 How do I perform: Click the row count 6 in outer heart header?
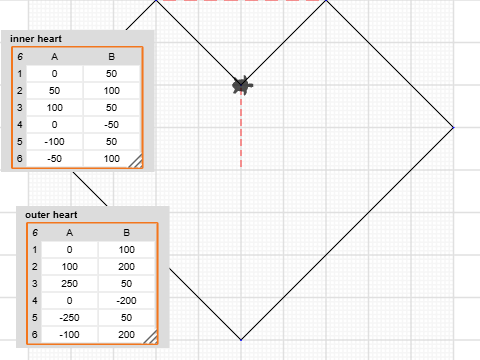click(x=35, y=233)
